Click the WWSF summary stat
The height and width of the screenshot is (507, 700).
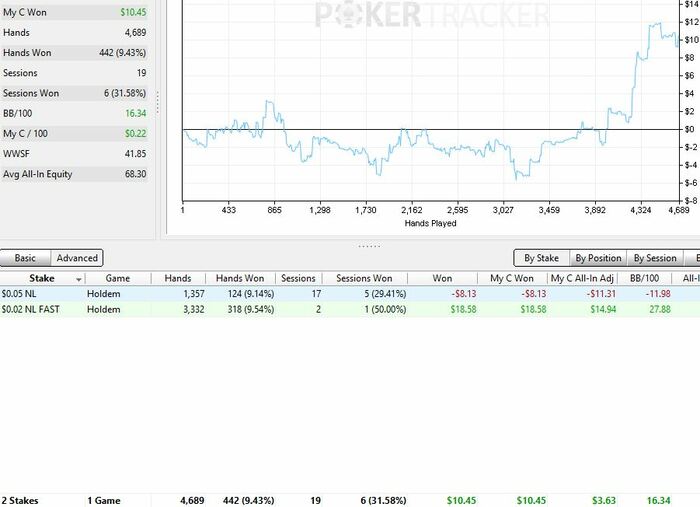coord(74,154)
